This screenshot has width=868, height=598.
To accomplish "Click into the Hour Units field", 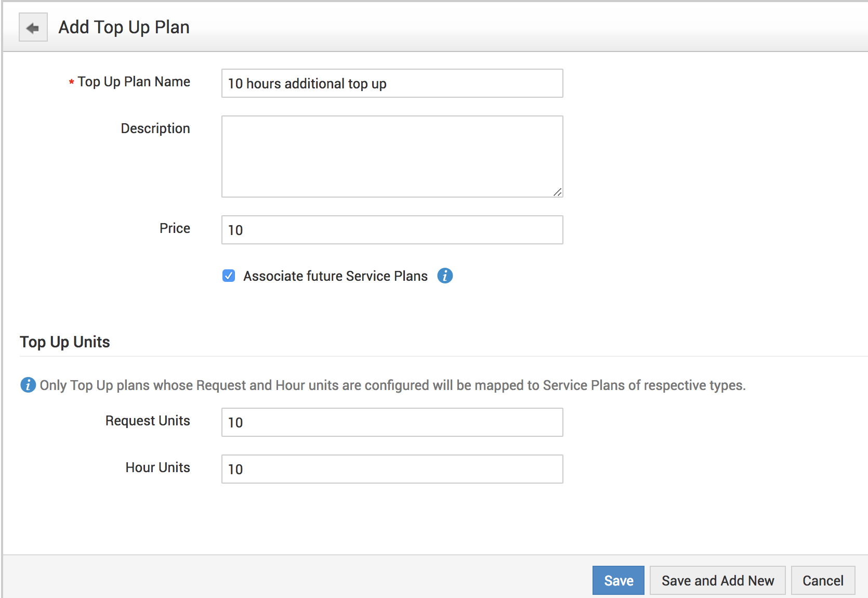I will (392, 469).
